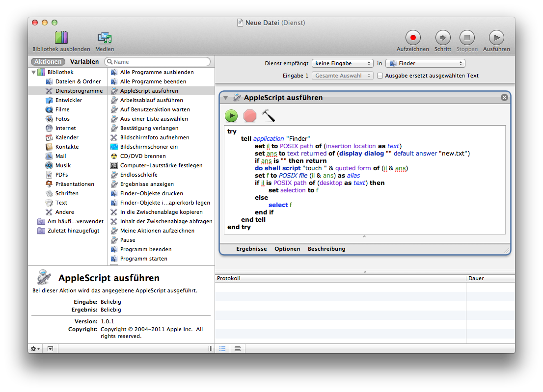Collapse the Bibliothek tree

[x=33, y=72]
